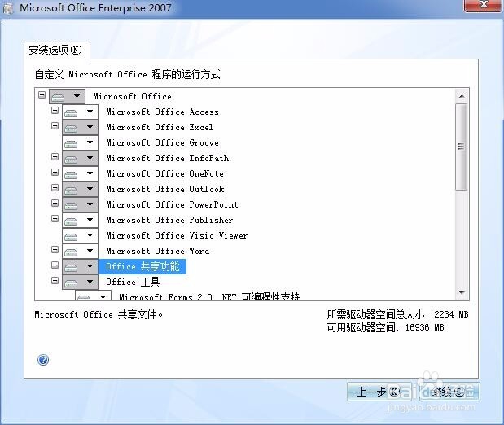This screenshot has height=425, width=504.
Task: Open install-state dropdown for Office 工具
Action: pos(80,282)
